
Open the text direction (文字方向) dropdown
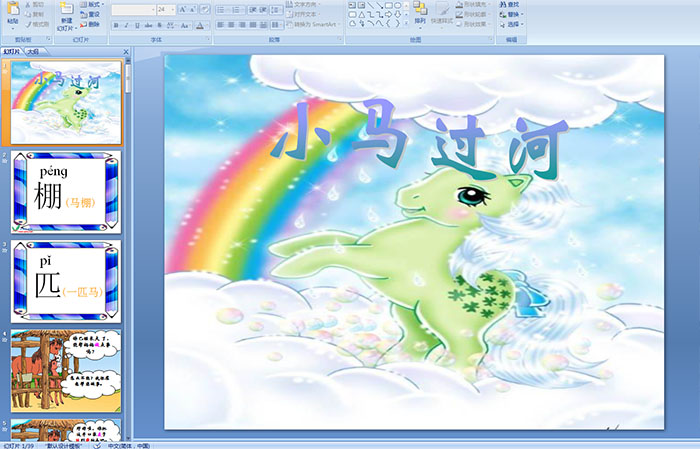click(x=303, y=4)
